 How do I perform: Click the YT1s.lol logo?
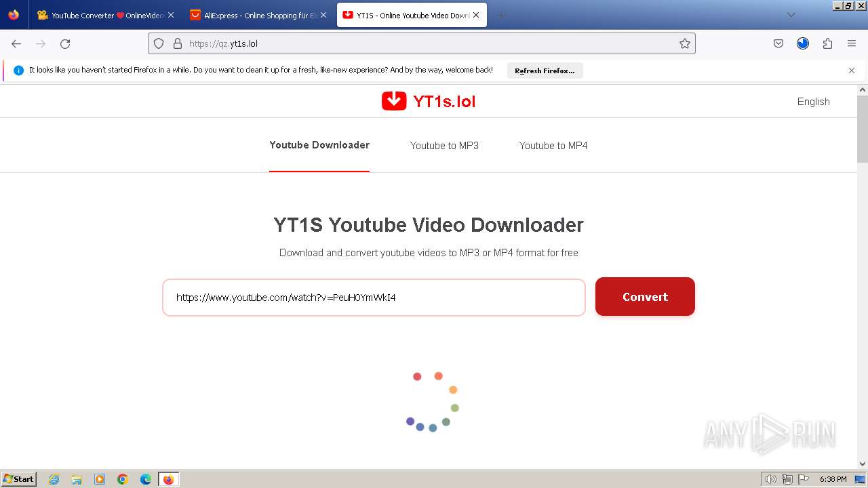tap(429, 101)
